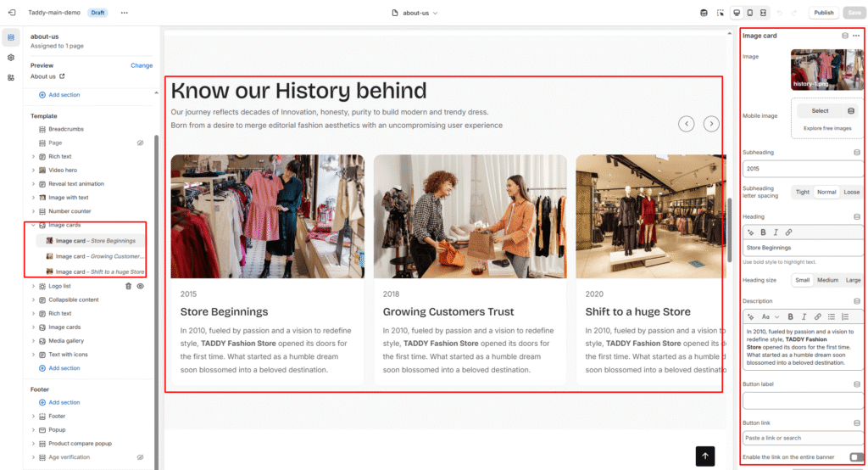Enable the link on the entire banner
868x470 pixels.
[856, 457]
